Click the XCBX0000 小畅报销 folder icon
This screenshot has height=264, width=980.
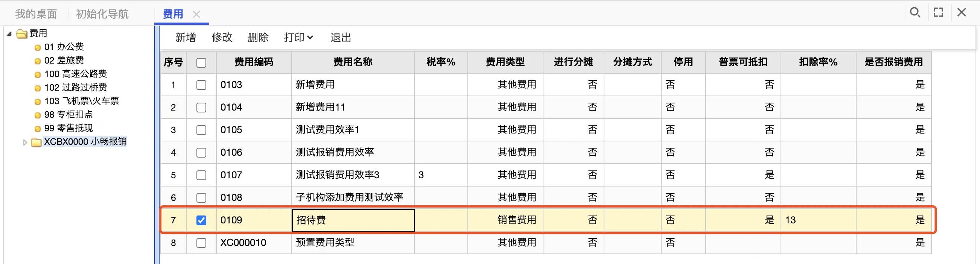click(x=36, y=142)
